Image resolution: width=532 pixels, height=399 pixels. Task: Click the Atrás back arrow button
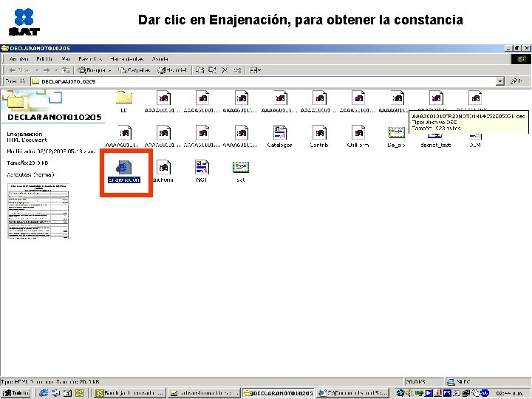coord(20,70)
